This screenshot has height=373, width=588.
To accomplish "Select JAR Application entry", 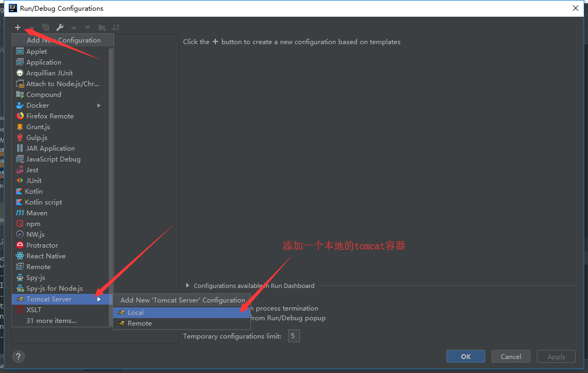I will click(x=60, y=149).
